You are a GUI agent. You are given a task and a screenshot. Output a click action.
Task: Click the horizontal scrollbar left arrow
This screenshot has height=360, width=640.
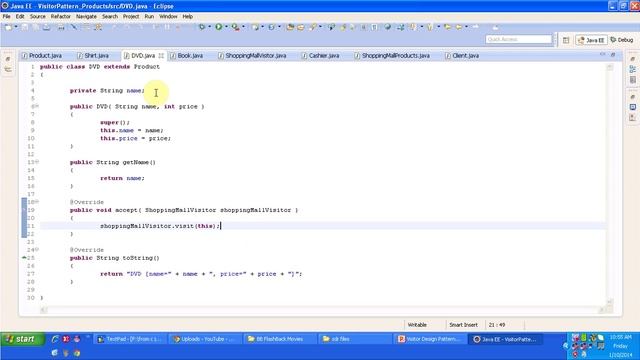pyautogui.click(x=43, y=310)
